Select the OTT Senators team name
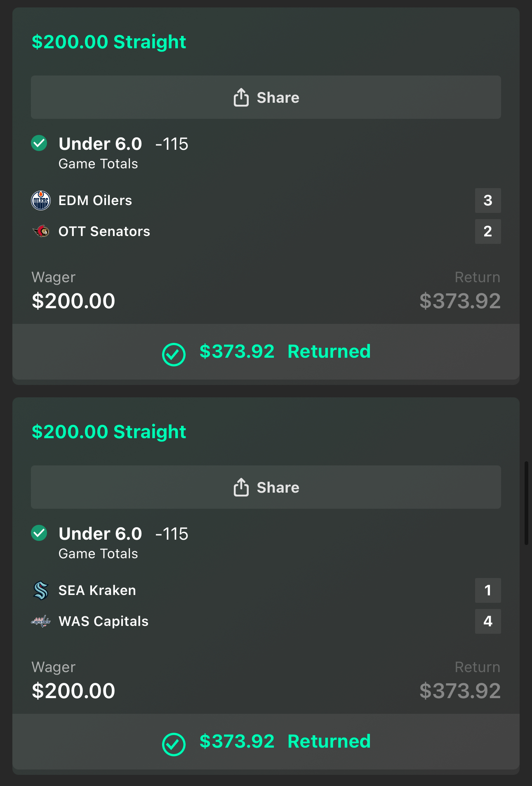 (104, 231)
